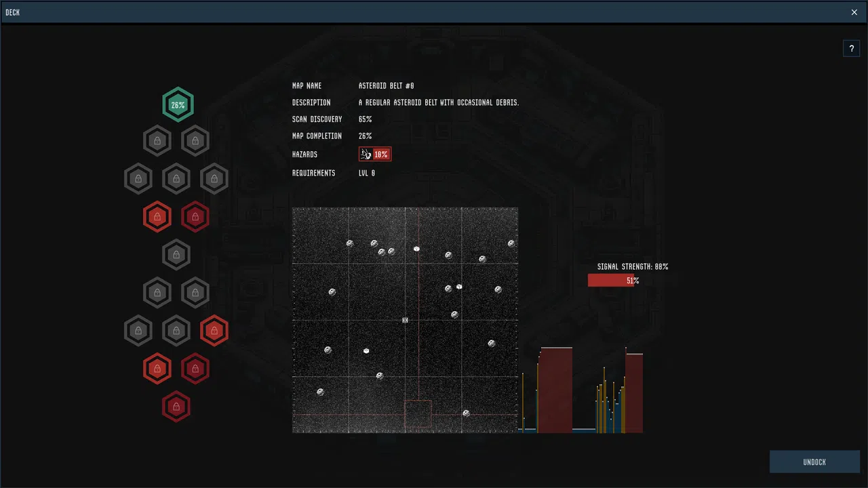Click red locked hexagon in seventh row
The image size is (868, 488).
point(214,331)
